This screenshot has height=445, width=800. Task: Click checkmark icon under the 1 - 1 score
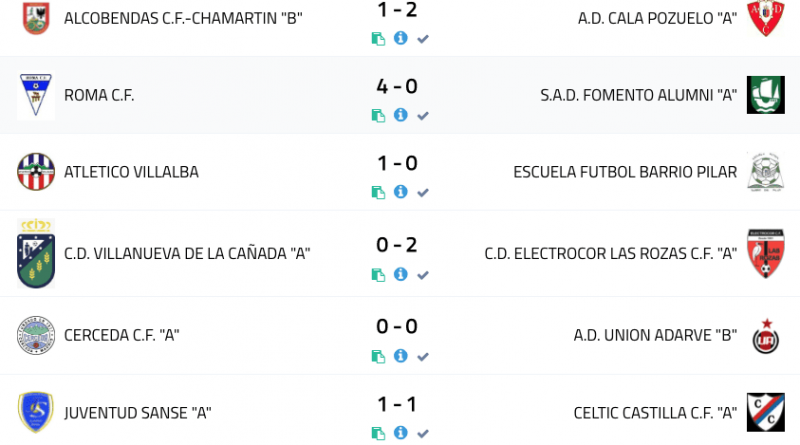pos(423,433)
